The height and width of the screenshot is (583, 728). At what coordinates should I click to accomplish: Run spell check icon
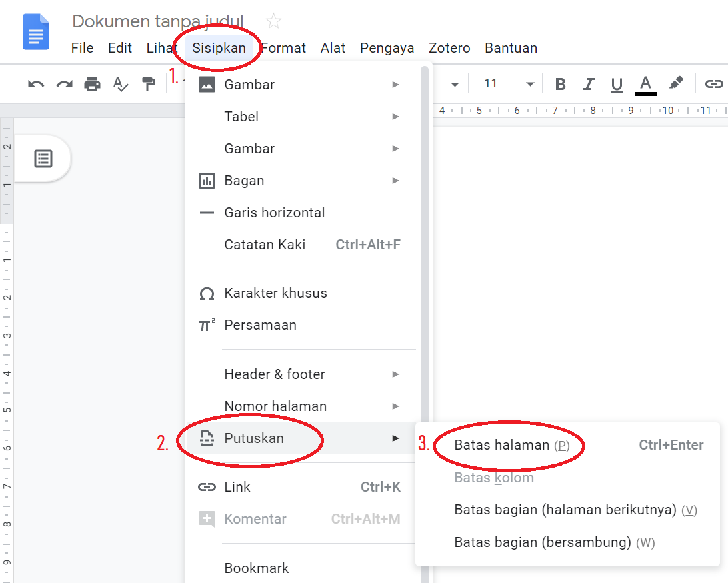coord(120,84)
